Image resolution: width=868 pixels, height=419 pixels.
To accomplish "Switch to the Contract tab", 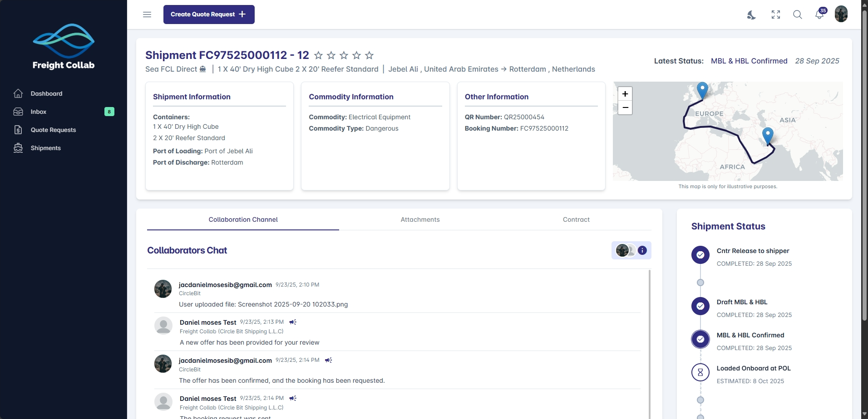I will tap(576, 219).
